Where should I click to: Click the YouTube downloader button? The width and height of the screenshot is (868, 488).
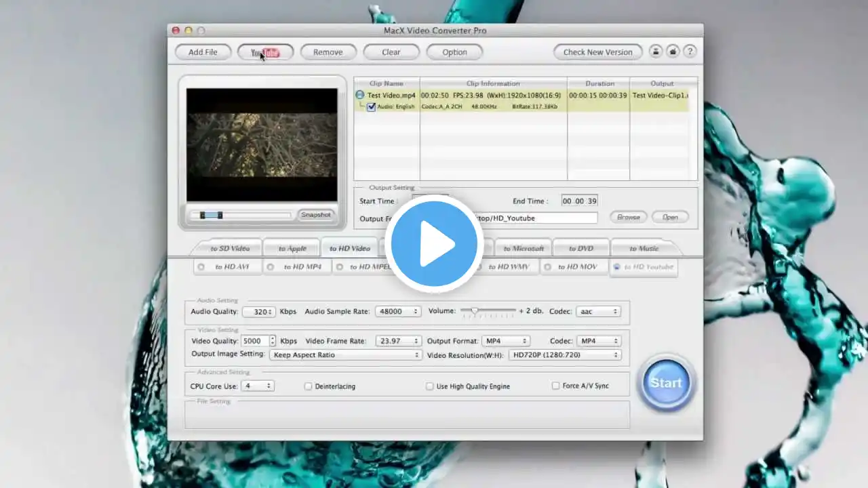point(265,52)
